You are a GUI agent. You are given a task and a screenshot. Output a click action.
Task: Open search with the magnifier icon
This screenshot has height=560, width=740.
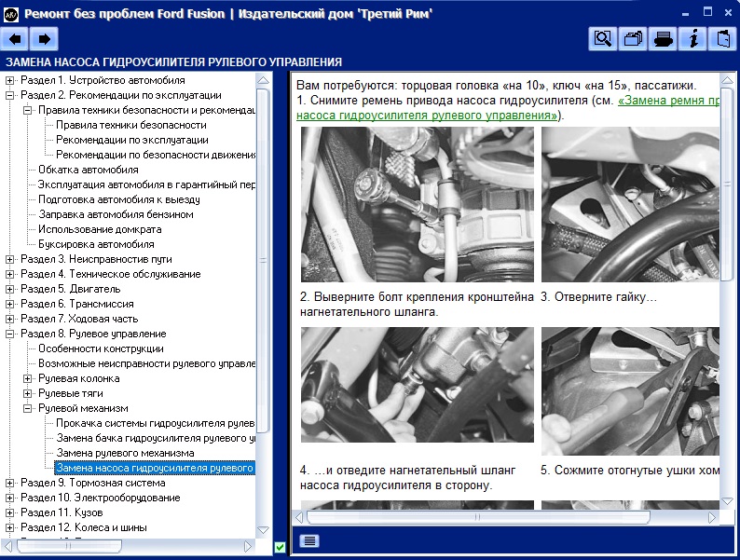[603, 39]
